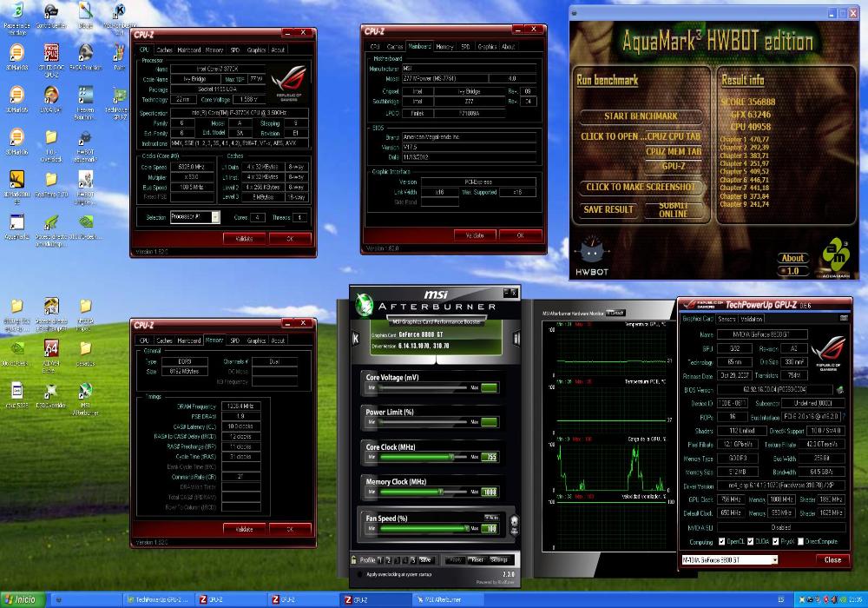Image resolution: width=868 pixels, height=608 pixels.
Task: Click the Memory Clock value field
Action: point(490,492)
